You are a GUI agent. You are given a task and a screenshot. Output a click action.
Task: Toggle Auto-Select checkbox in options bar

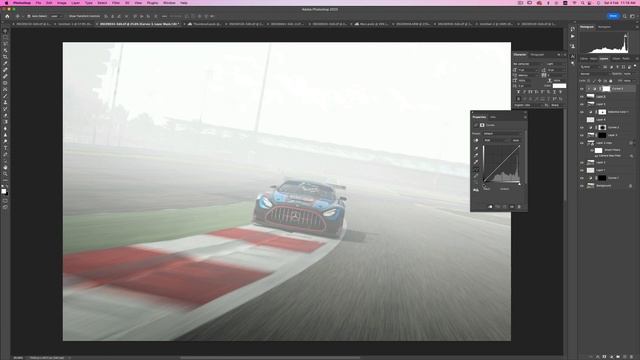[x=29, y=16]
